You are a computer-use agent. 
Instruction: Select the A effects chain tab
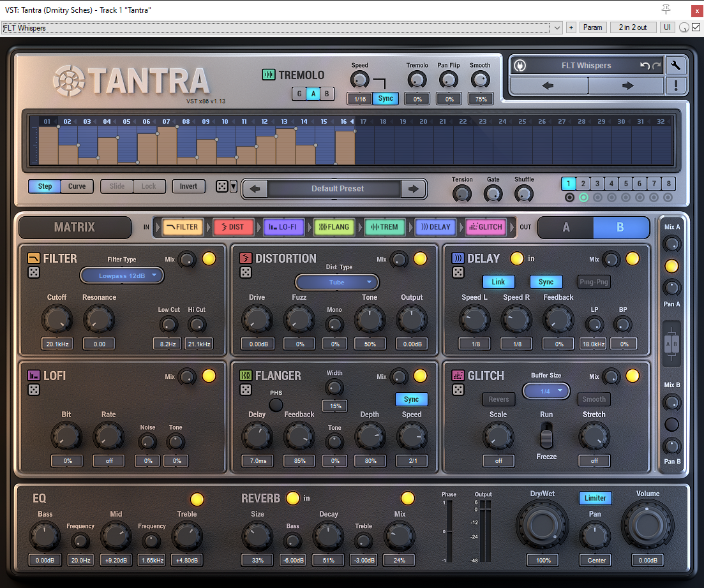[x=565, y=228]
